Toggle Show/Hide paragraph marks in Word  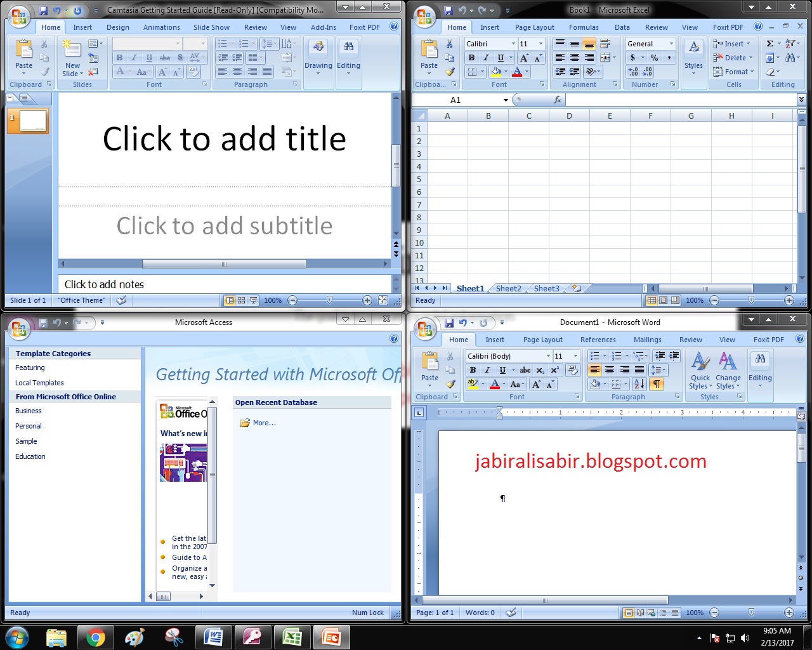coord(657,384)
